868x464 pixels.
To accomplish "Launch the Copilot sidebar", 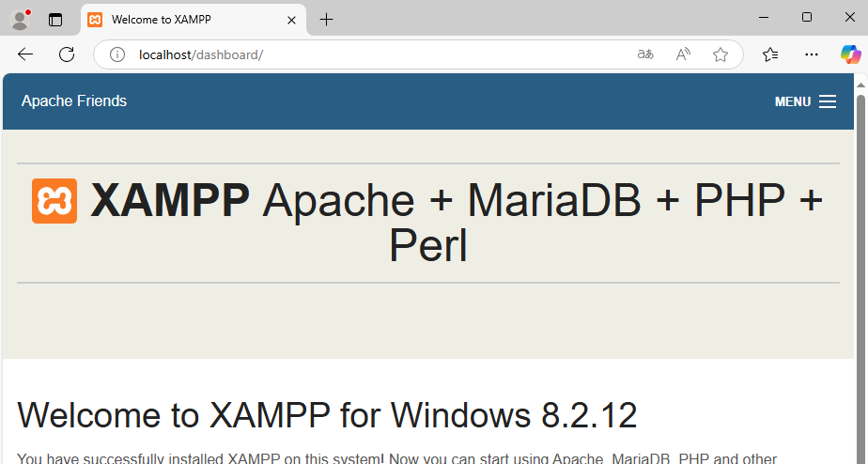I will [850, 54].
